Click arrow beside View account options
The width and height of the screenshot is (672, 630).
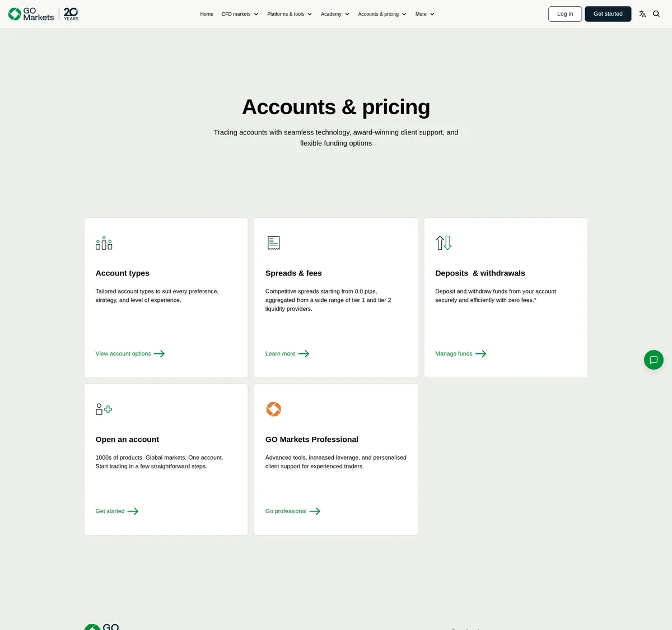click(x=159, y=354)
